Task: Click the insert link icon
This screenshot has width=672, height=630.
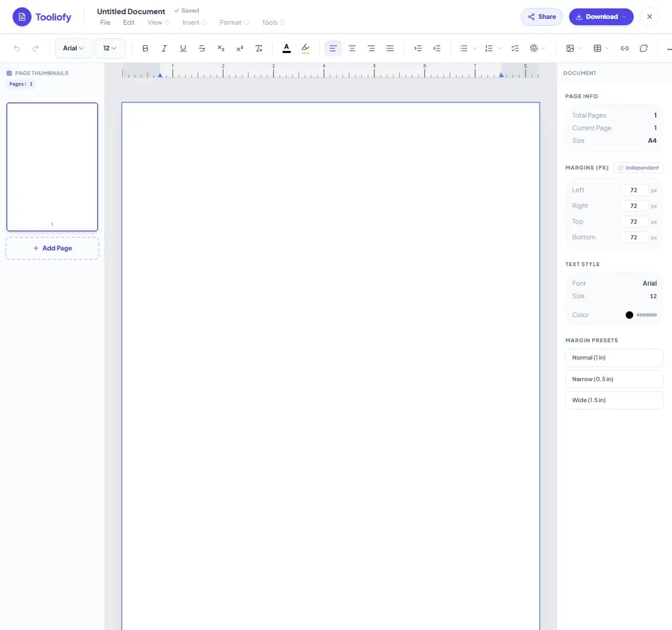Action: click(x=625, y=48)
